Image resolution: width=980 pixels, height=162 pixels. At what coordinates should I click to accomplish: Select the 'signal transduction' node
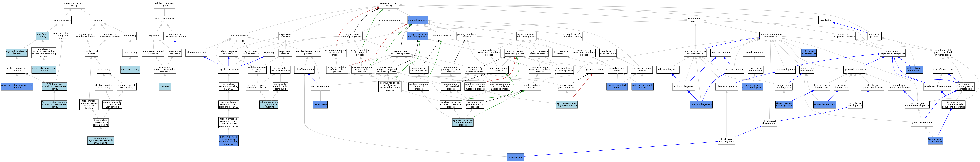(229, 69)
